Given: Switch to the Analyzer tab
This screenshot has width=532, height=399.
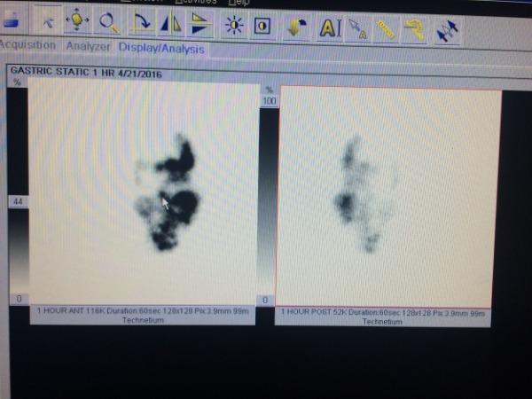Looking at the screenshot, I should pos(88,46).
